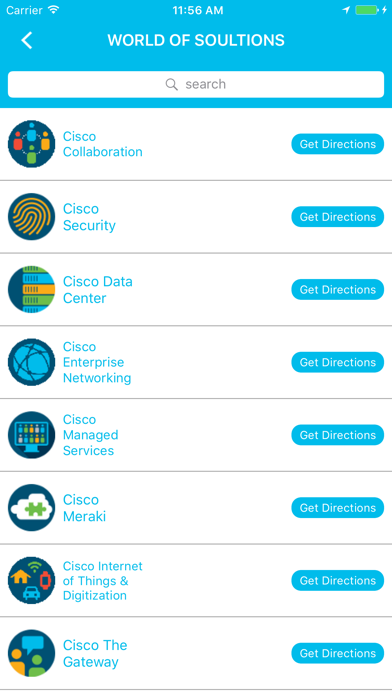
Task: Get directions to Cisco Managed Services
Action: (x=338, y=435)
